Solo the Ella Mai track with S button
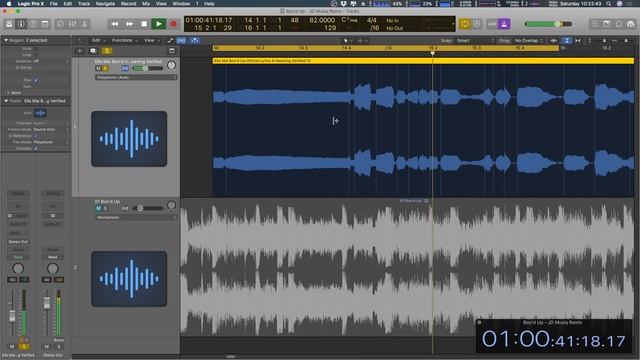This screenshot has width=640, height=360. pyautogui.click(x=105, y=68)
